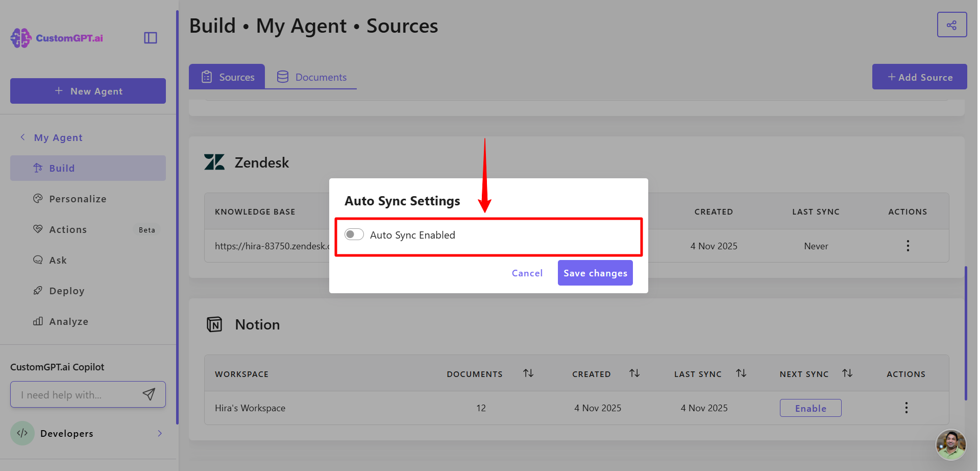
Task: Cancel the Auto Sync Settings dialog
Action: [527, 273]
